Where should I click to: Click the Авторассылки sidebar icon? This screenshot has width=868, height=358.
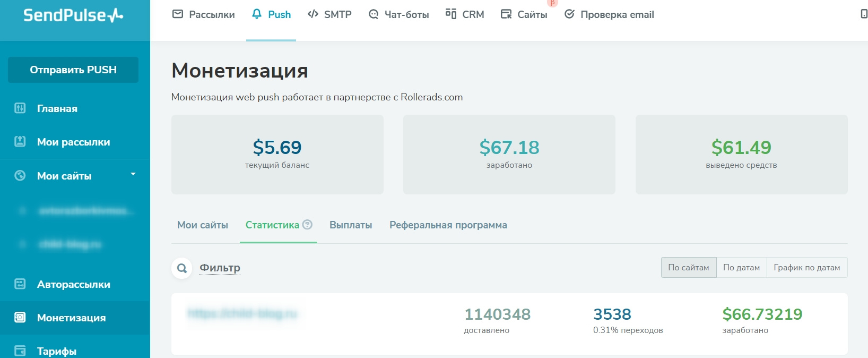point(20,284)
